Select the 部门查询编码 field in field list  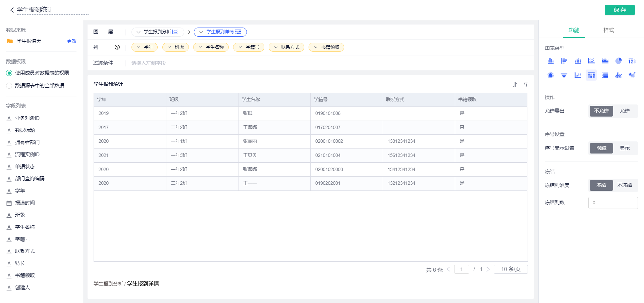tap(30, 179)
